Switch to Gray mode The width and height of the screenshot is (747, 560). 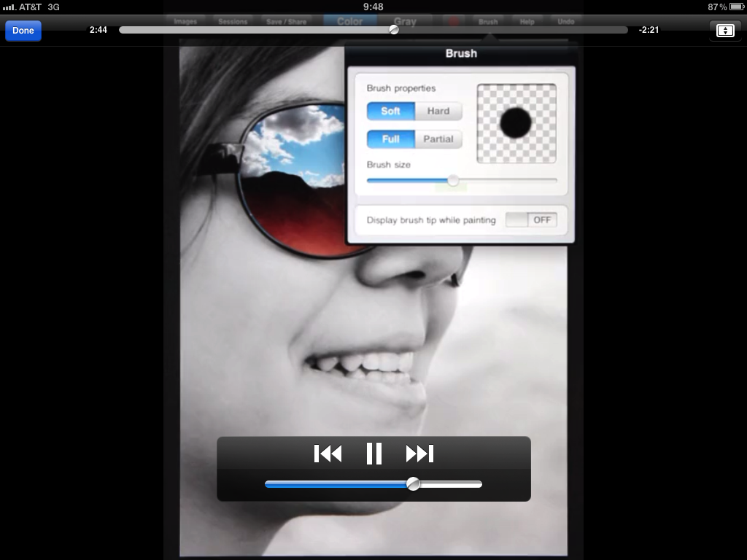point(405,22)
